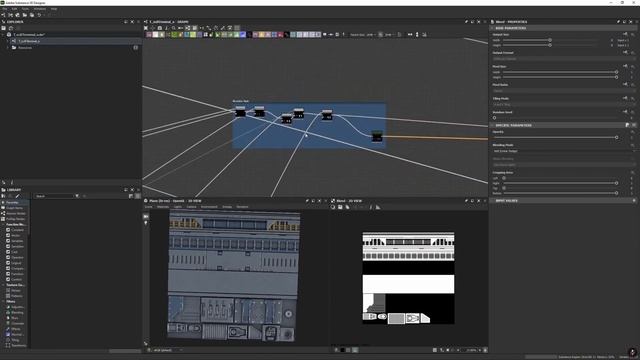Select Tiling under Filters in Library
This screenshot has height=360, width=640.
point(15,340)
